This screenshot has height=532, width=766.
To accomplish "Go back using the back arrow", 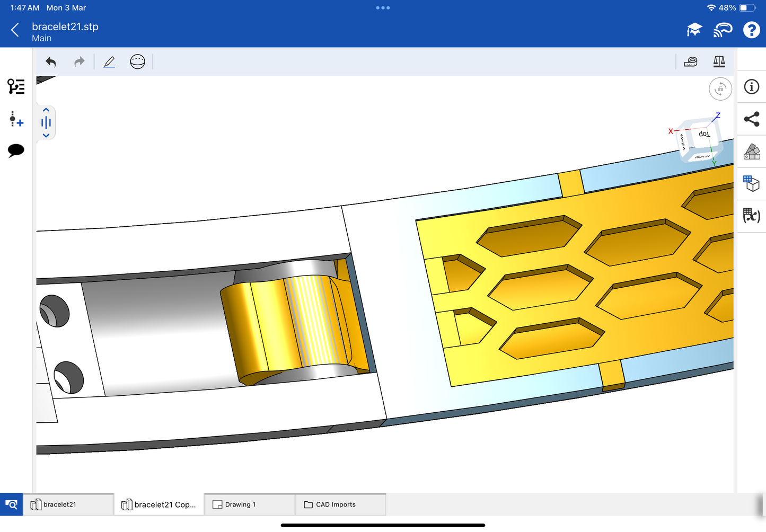I will click(15, 30).
